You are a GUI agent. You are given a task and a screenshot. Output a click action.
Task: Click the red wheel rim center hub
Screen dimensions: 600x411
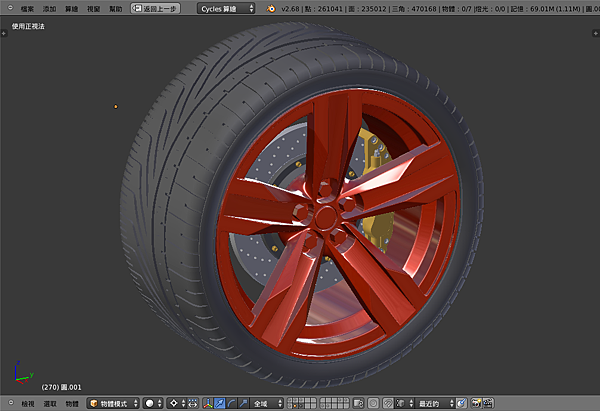[326, 217]
